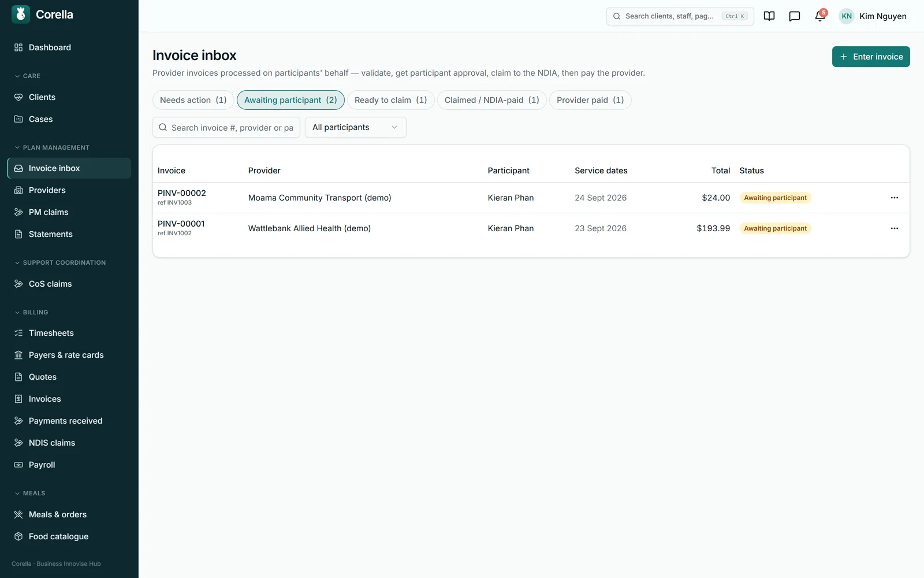This screenshot has width=924, height=578.
Task: Open the documentation book icon in header
Action: coord(769,16)
